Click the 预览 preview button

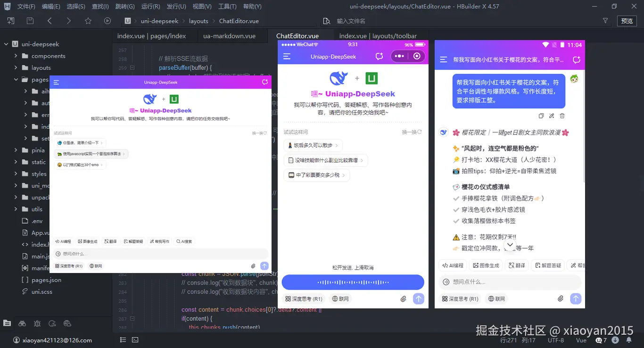pos(627,21)
